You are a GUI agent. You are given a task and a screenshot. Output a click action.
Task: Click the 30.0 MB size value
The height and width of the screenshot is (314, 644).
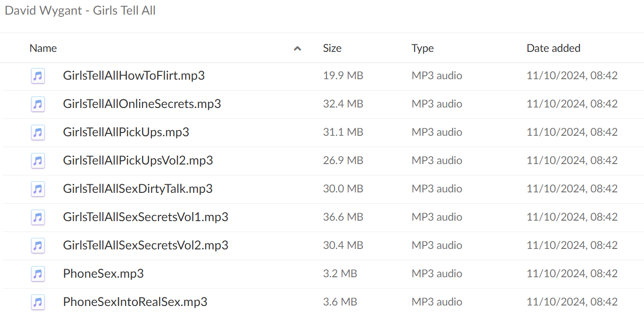coord(343,189)
